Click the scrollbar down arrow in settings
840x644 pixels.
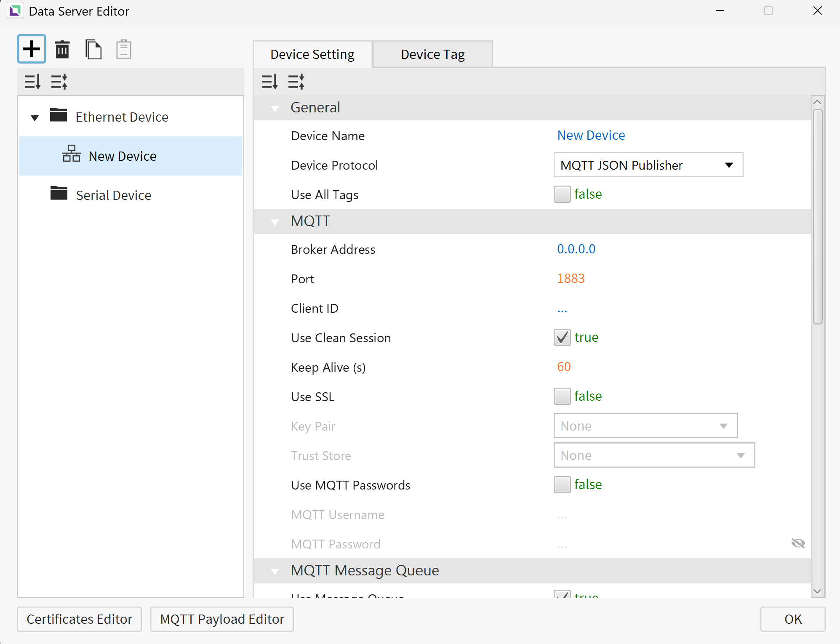click(x=818, y=591)
